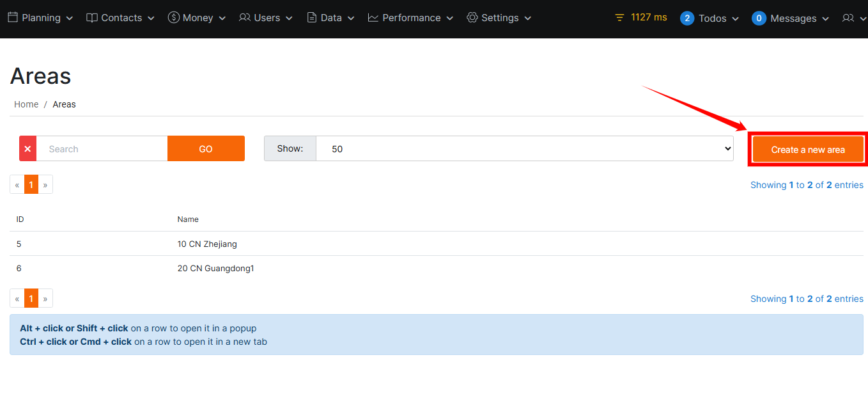This screenshot has height=403, width=868.
Task: Open the 10 CN Zhejiang row
Action: pyautogui.click(x=207, y=244)
